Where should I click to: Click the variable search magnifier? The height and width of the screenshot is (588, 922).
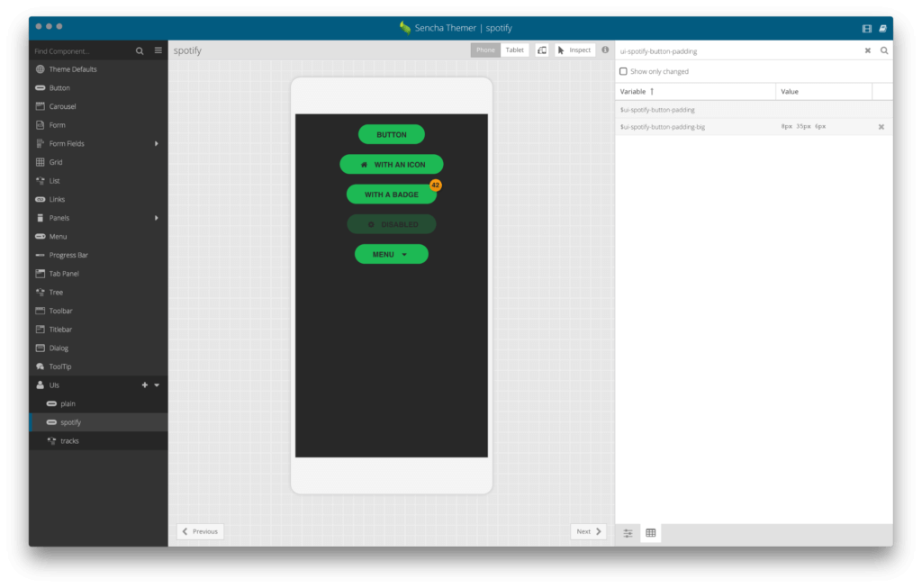point(884,50)
